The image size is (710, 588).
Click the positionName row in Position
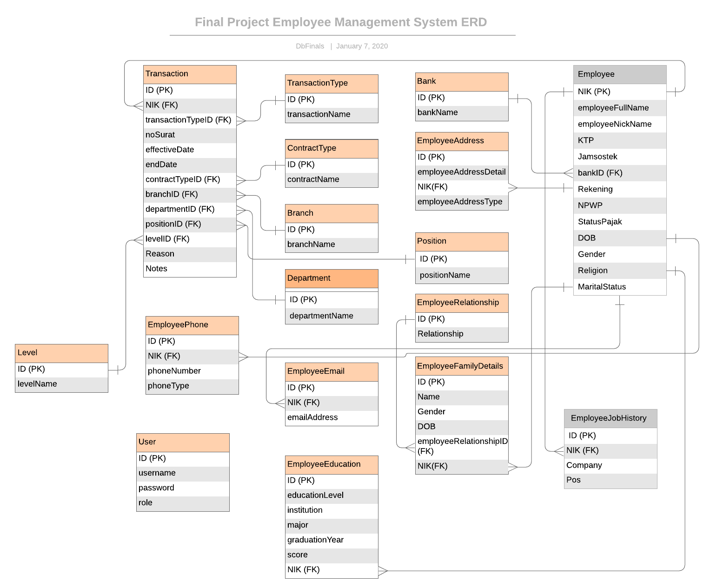(462, 275)
